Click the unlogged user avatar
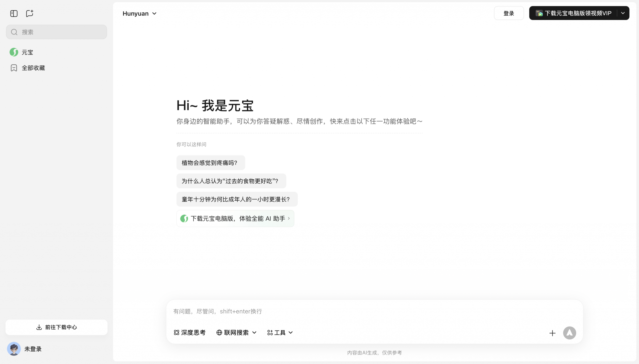The width and height of the screenshot is (639, 364). (x=14, y=349)
